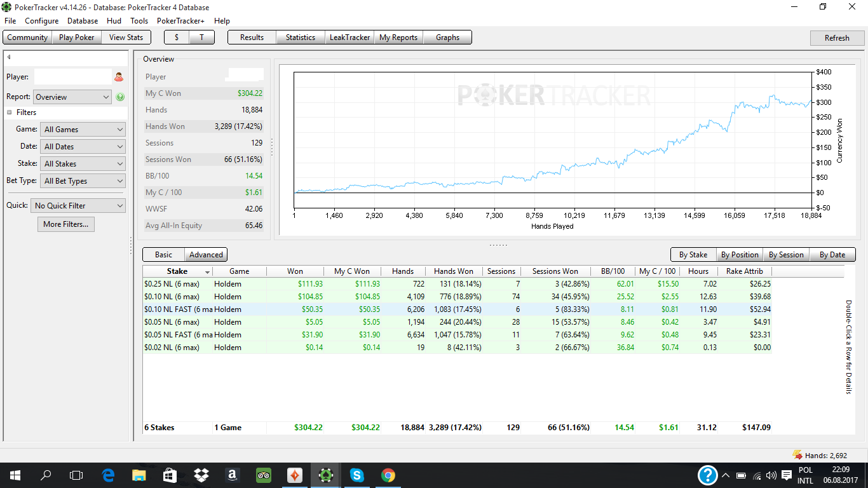Viewport: 868px width, 488px height.
Task: Click the green help icon next to Report
Action: [x=120, y=97]
